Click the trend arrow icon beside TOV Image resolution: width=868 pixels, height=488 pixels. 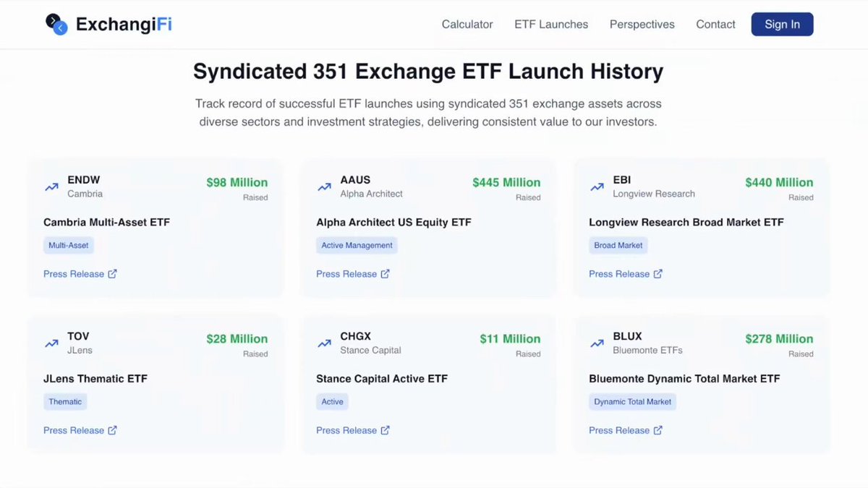(51, 343)
